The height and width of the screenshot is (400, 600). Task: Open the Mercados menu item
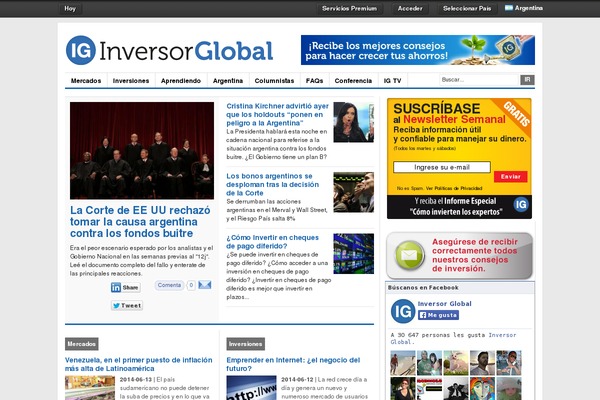pos(86,80)
